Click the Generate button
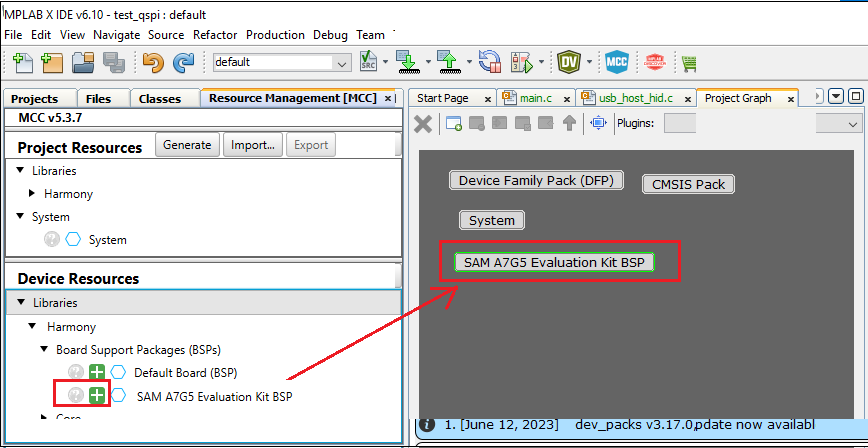Viewport: 868px width, 448px height. 187,145
